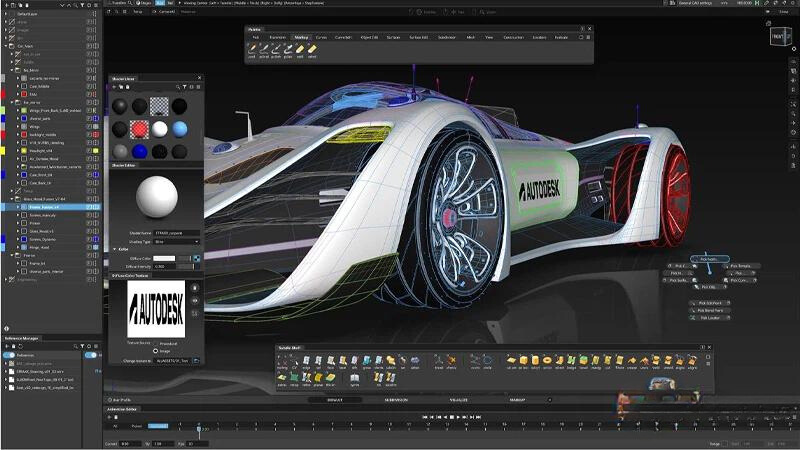The height and width of the screenshot is (450, 800).
Task: Switch to Evaluate tab in Palette
Action: point(561,37)
